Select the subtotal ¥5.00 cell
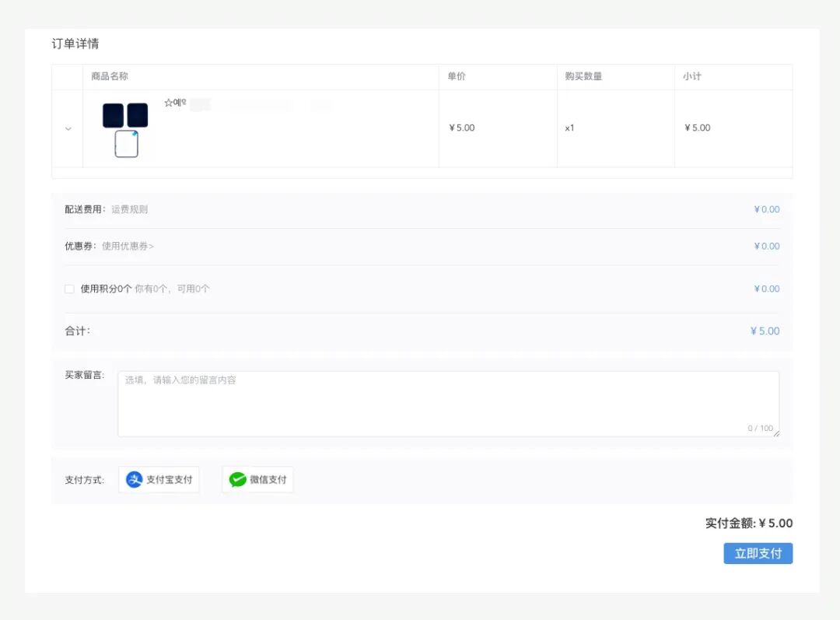840x620 pixels. pyautogui.click(x=697, y=128)
